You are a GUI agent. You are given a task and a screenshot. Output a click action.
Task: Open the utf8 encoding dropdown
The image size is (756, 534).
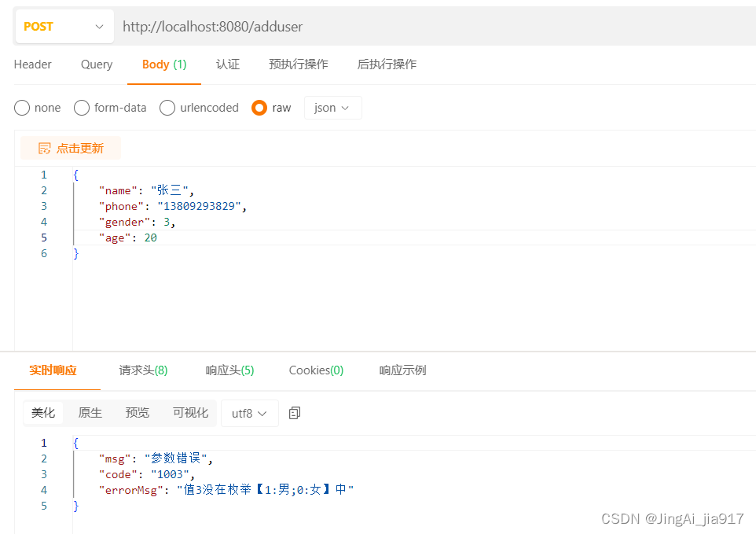coord(249,412)
